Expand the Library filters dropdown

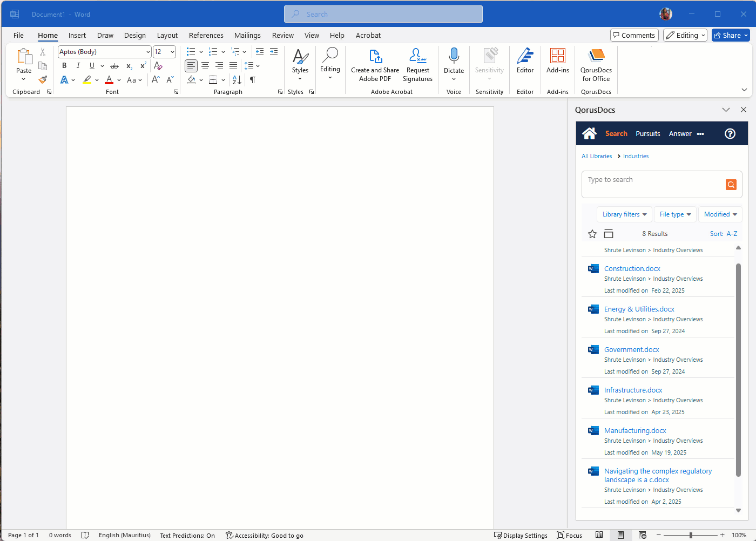coord(624,214)
